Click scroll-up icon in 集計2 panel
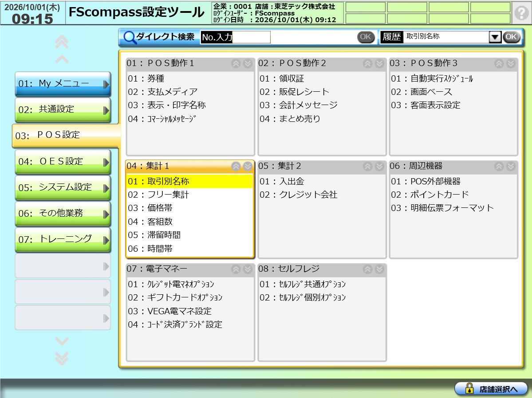Image resolution: width=532 pixels, height=398 pixels. coord(367,166)
